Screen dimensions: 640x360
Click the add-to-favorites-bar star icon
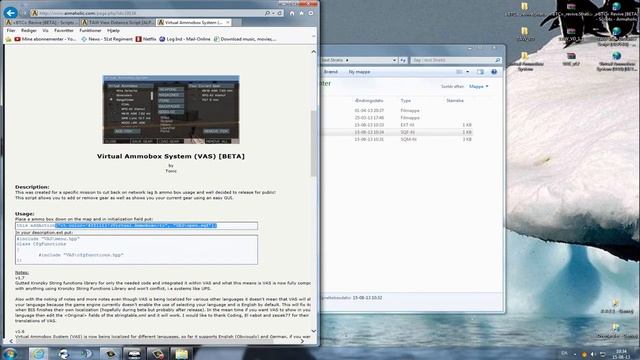click(x=8, y=39)
